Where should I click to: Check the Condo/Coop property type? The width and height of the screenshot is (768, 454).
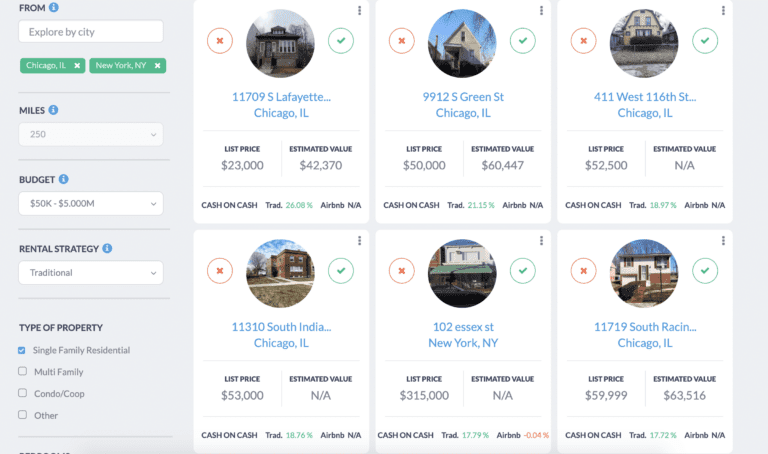coord(22,393)
